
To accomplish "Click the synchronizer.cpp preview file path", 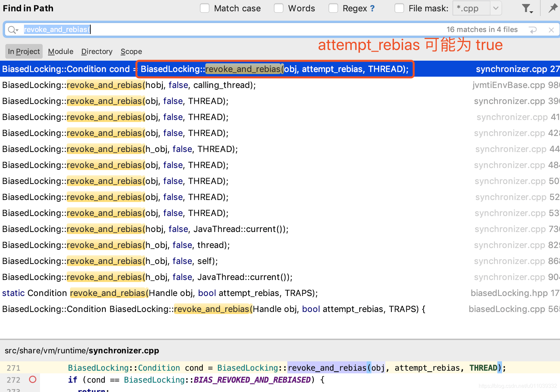I will (82, 351).
